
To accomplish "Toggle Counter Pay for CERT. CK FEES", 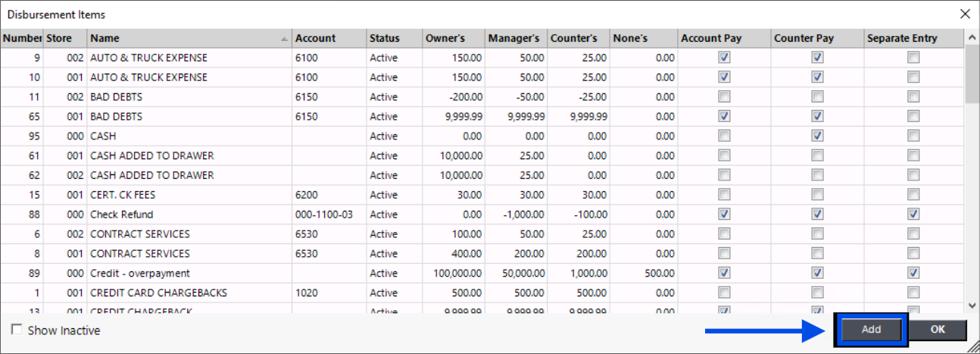I will coord(817,195).
